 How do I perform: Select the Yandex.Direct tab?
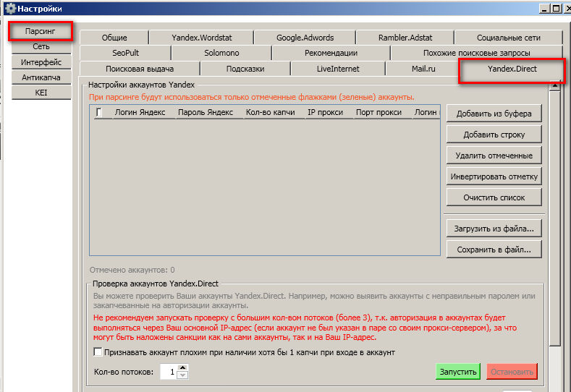(x=512, y=69)
